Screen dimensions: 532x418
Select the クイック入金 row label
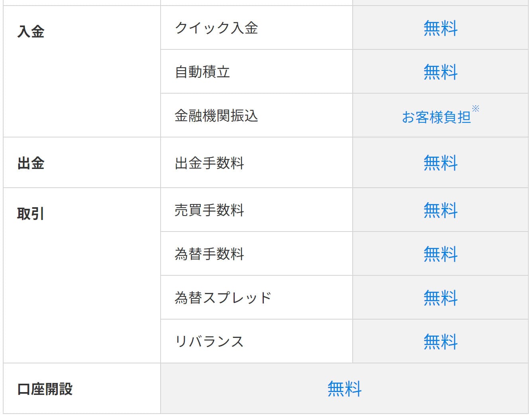pyautogui.click(x=216, y=28)
